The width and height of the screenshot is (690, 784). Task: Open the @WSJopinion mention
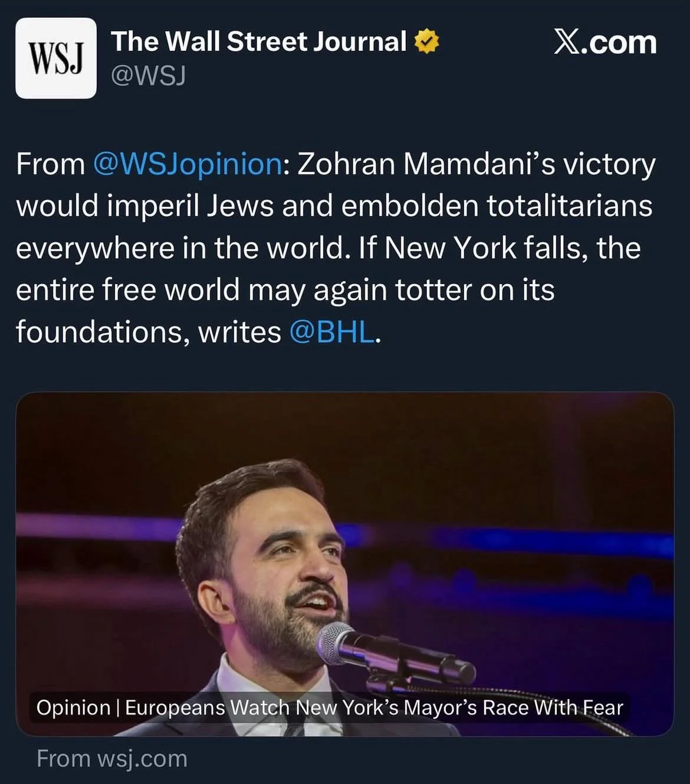click(188, 164)
